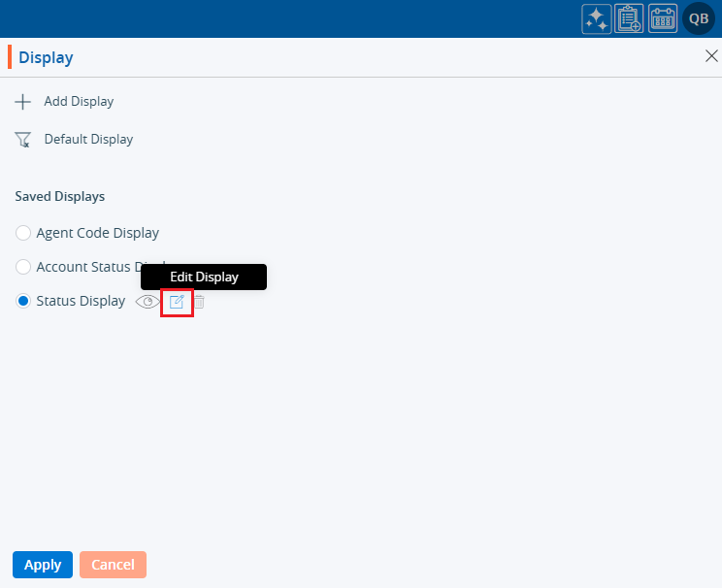This screenshot has height=588, width=722.
Task: Click the Agent Code Display label
Action: pos(97,233)
